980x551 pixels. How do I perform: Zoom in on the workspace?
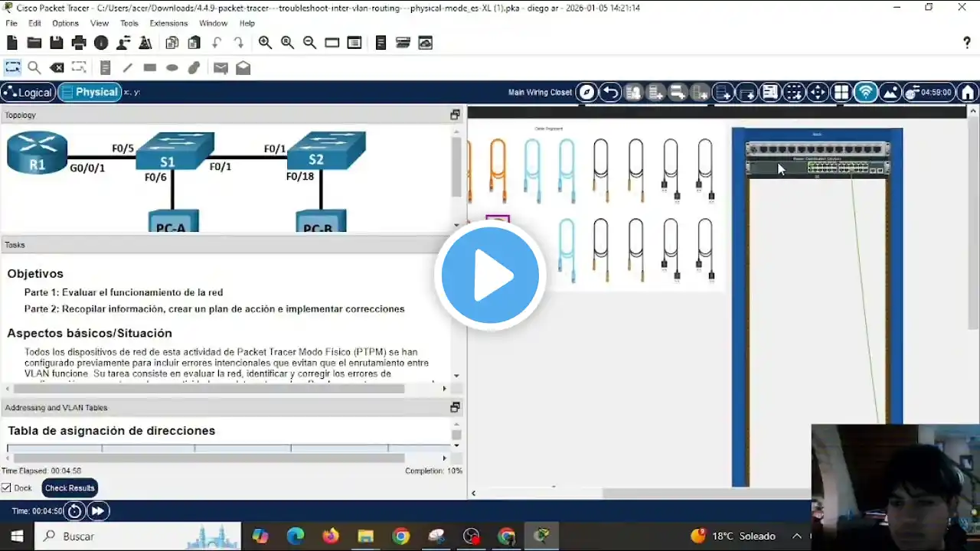point(265,43)
